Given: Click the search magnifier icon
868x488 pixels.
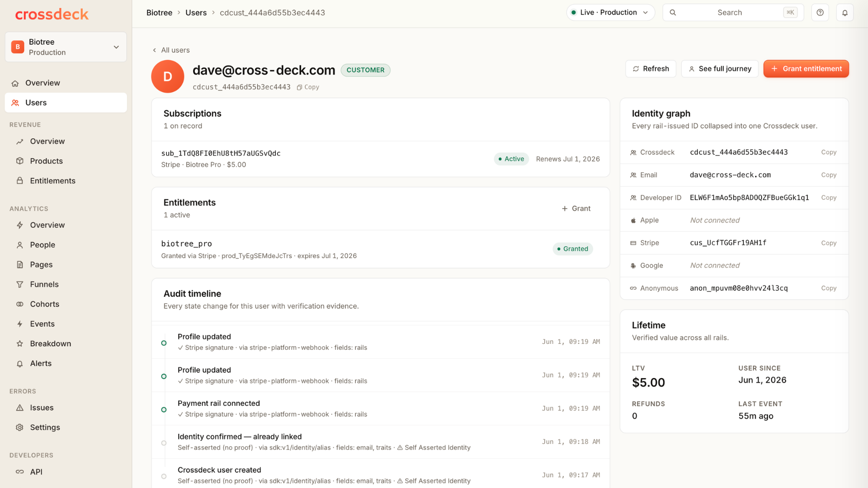Looking at the screenshot, I should point(673,13).
